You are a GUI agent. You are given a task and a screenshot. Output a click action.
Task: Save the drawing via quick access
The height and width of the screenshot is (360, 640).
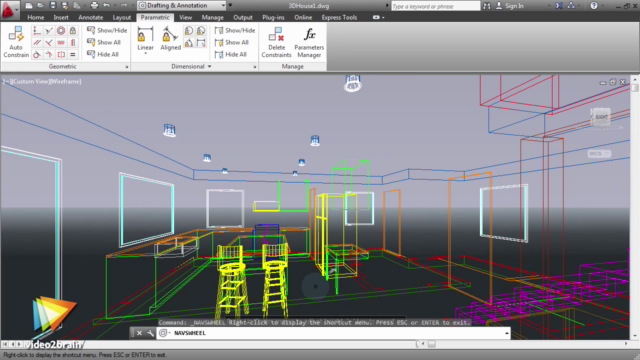53,6
